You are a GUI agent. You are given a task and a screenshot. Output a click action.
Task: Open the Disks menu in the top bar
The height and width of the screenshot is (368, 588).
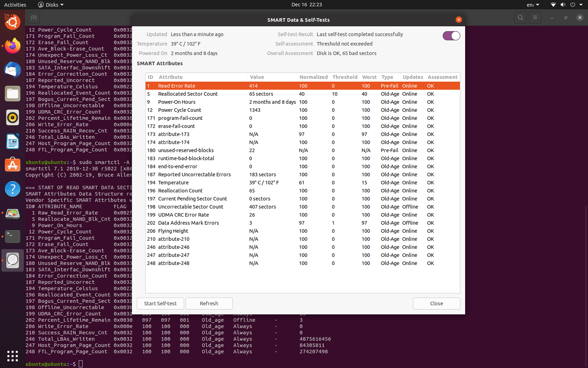pyautogui.click(x=50, y=5)
